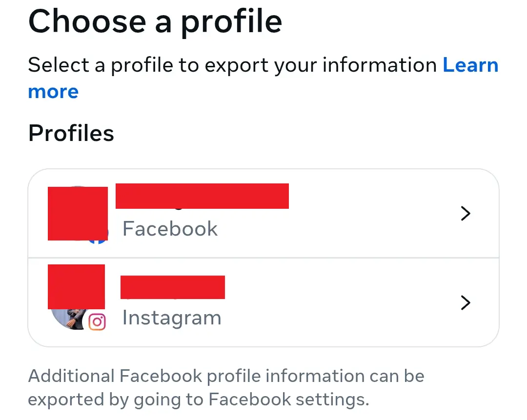Click the 'Choose a profile' title
Screen dimensions: 527x420
pos(155,21)
